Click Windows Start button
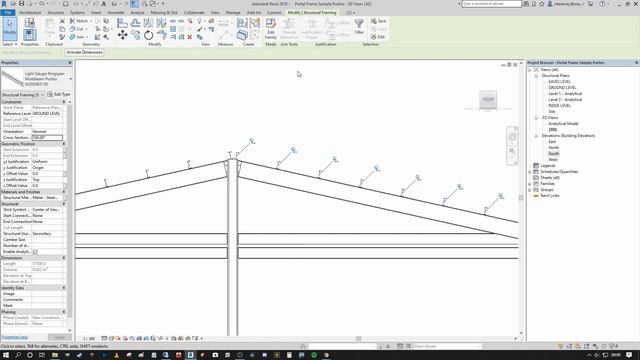 pos(6,355)
